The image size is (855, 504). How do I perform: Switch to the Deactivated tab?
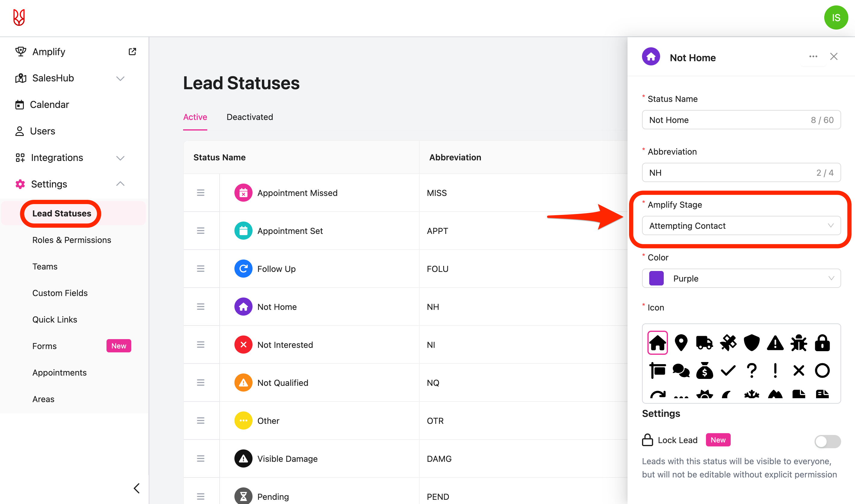pyautogui.click(x=250, y=117)
